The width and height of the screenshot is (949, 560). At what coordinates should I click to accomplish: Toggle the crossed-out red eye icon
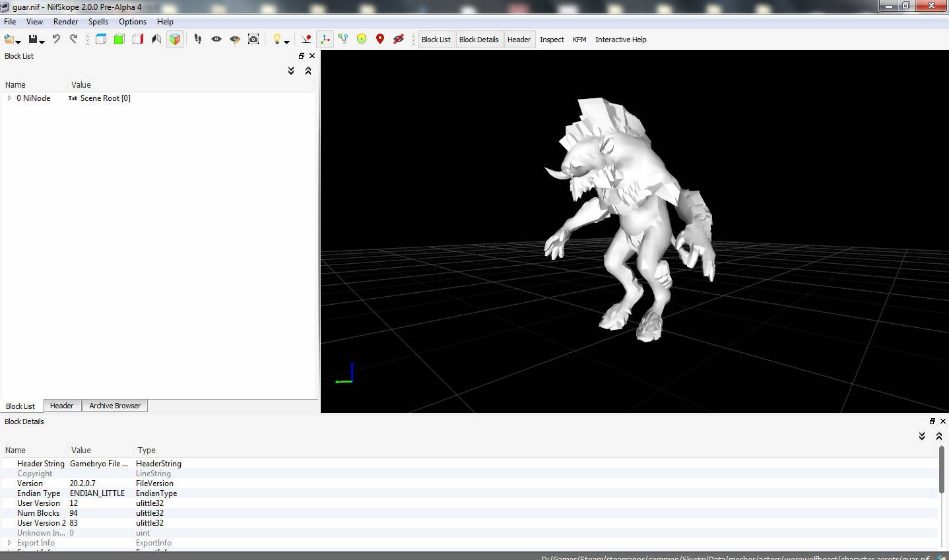point(399,39)
